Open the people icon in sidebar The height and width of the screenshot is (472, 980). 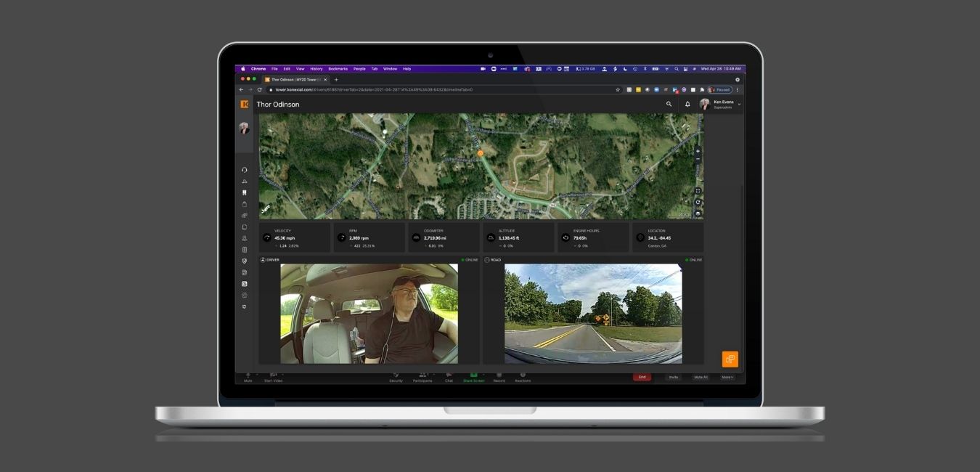tap(245, 238)
